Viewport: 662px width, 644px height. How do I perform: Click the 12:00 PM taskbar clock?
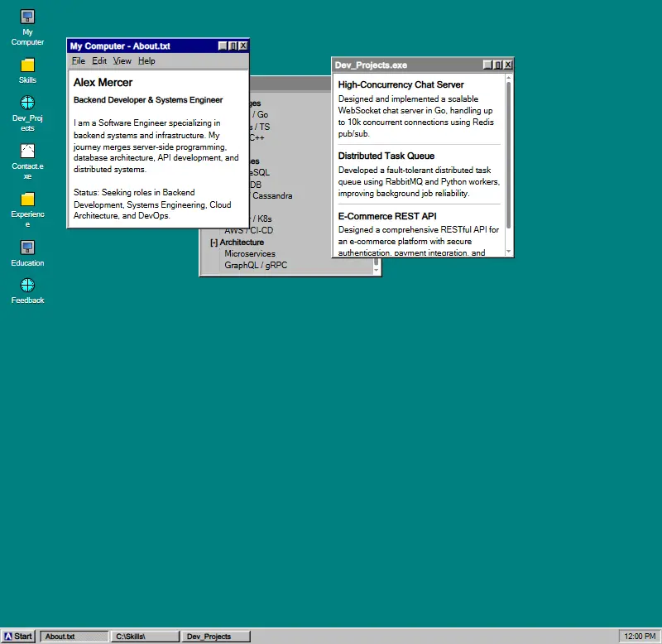click(639, 636)
